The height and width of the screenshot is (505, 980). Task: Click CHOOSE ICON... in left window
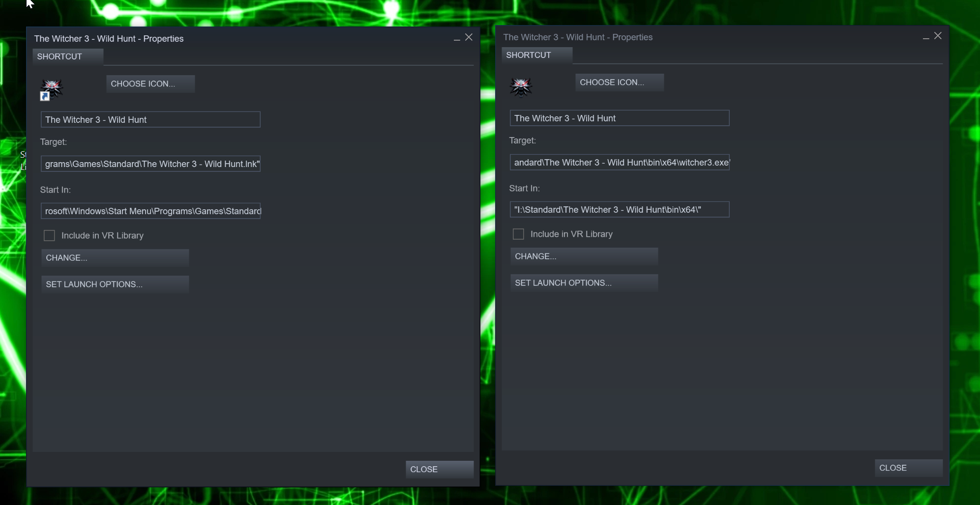click(150, 84)
